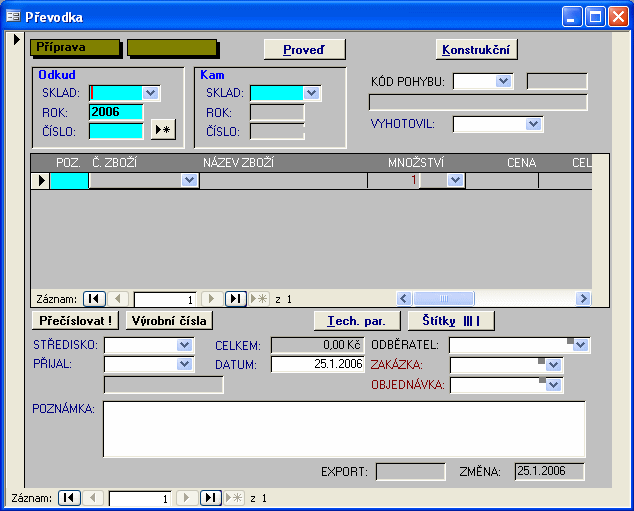Expand STŘEDISKO combo box

[x=185, y=345]
